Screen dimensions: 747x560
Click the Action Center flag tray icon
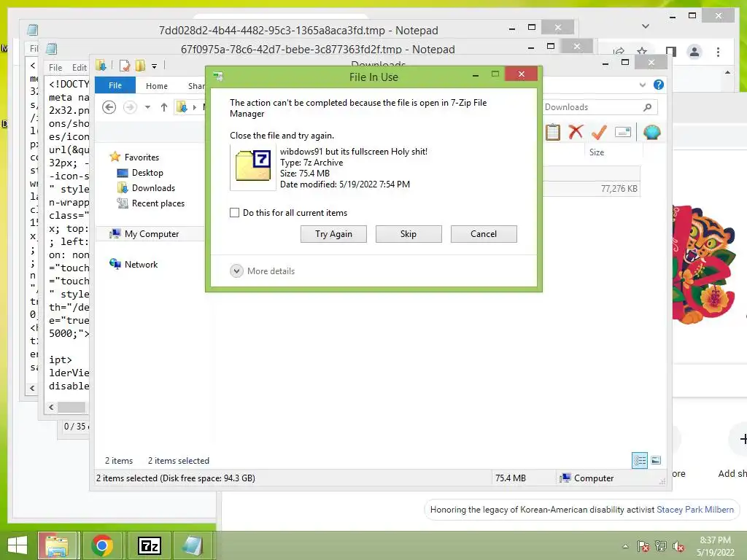[643, 546]
